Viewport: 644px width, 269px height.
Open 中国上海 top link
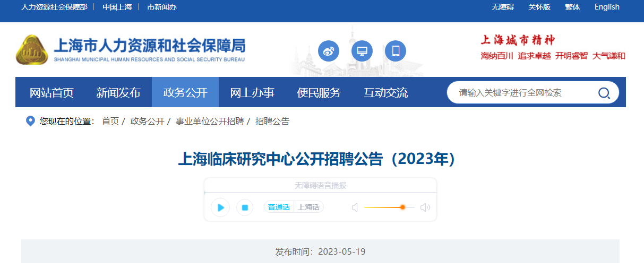tap(117, 7)
